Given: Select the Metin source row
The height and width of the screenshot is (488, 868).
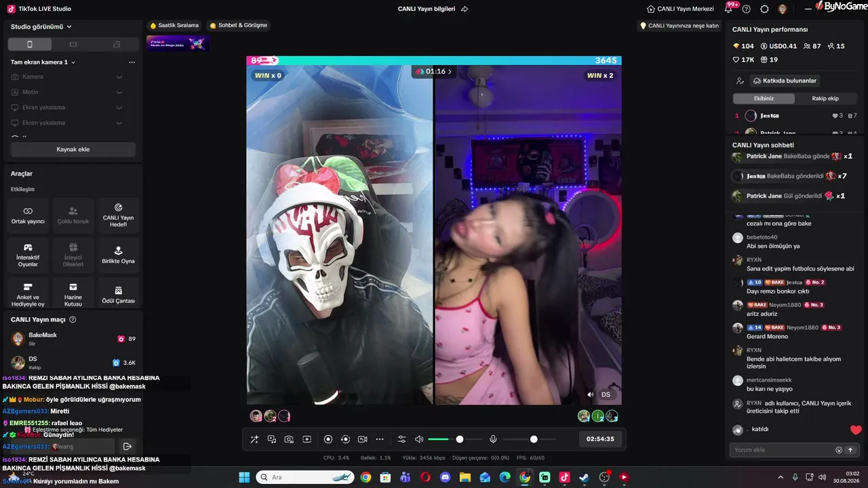Looking at the screenshot, I should pyautogui.click(x=73, y=92).
